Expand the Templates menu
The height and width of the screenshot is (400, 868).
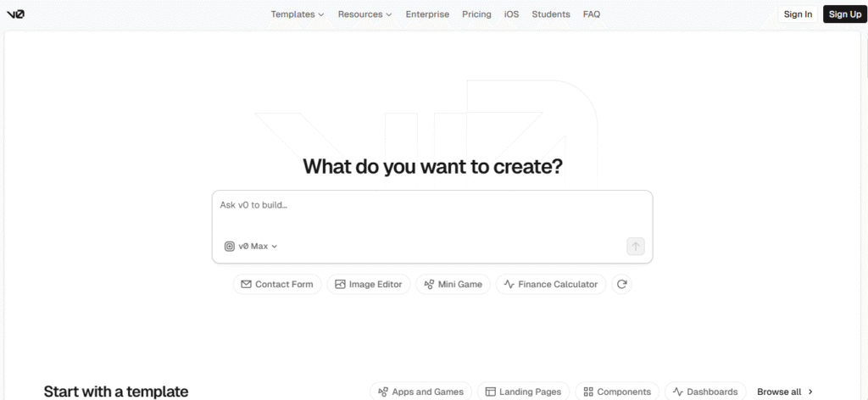(298, 14)
